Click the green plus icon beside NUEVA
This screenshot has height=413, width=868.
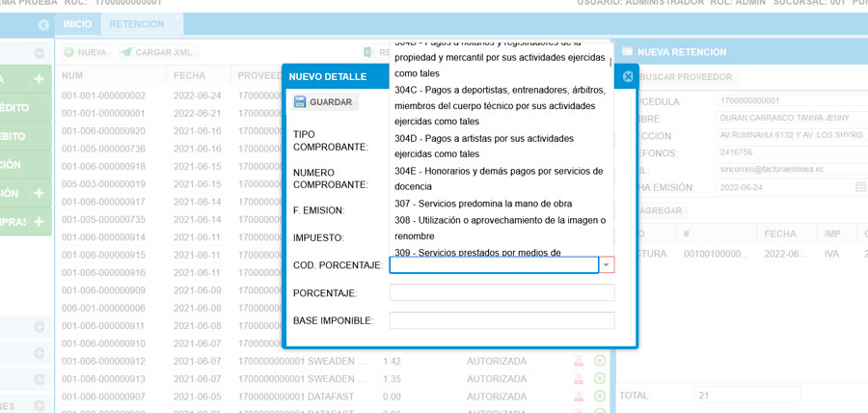pyautogui.click(x=69, y=53)
